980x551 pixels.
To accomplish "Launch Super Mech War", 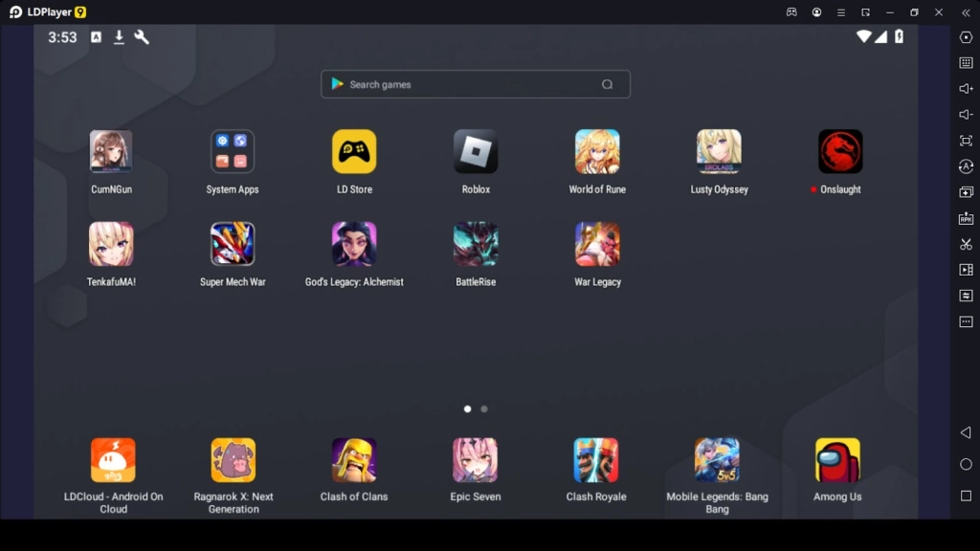I will pos(233,244).
